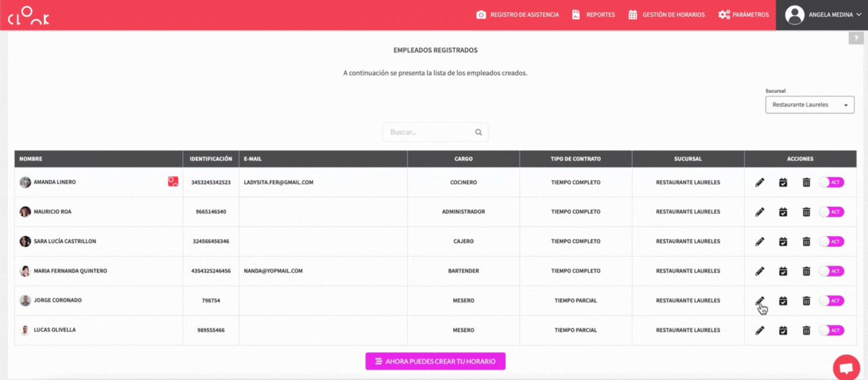Click red badge icon beside Amanda Linero
This screenshot has width=868, height=380.
pyautogui.click(x=173, y=182)
